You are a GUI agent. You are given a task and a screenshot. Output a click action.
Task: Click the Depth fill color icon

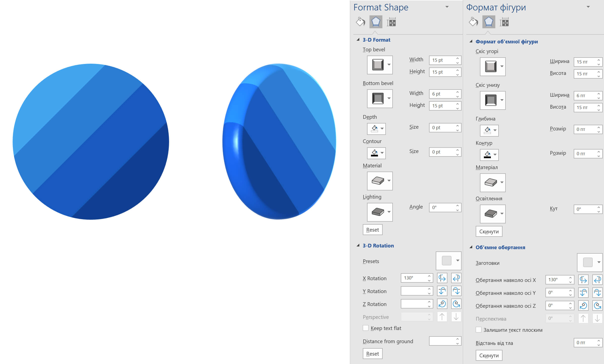click(x=374, y=129)
